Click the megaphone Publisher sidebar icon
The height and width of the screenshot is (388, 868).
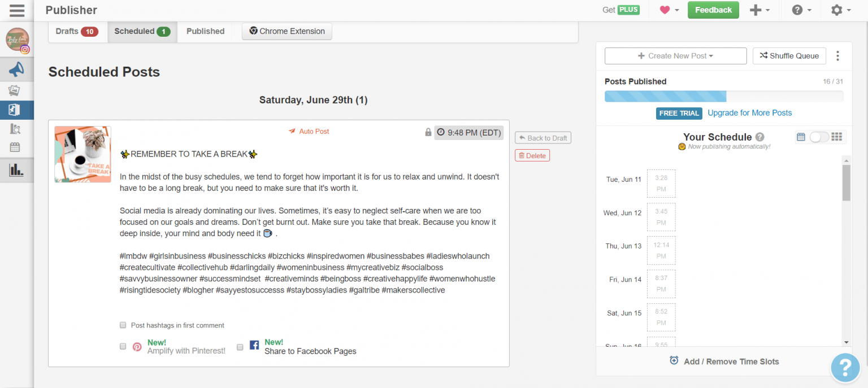[16, 69]
